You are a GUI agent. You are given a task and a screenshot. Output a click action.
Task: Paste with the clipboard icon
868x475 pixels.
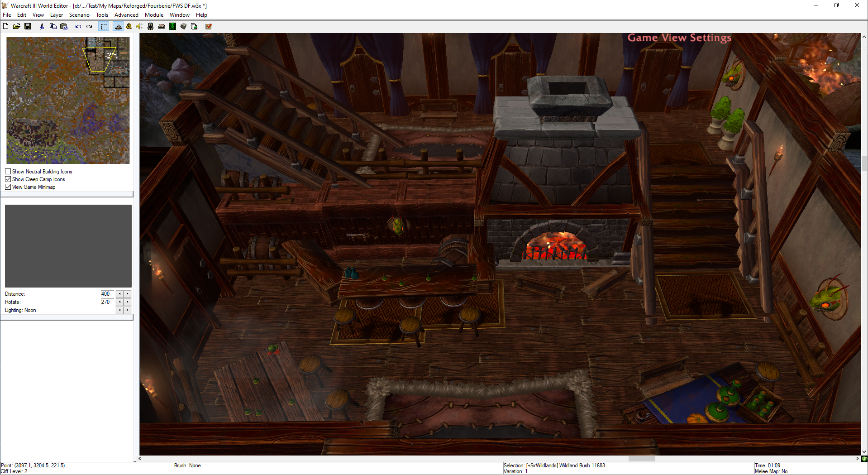point(64,26)
